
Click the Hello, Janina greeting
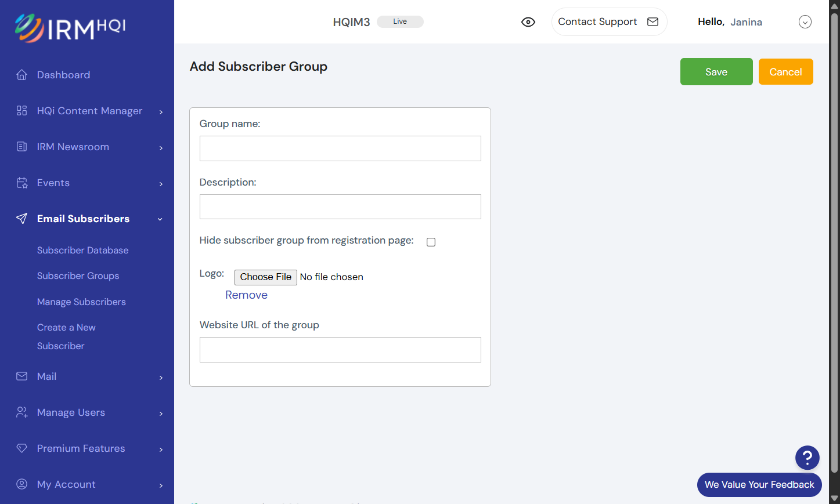730,22
